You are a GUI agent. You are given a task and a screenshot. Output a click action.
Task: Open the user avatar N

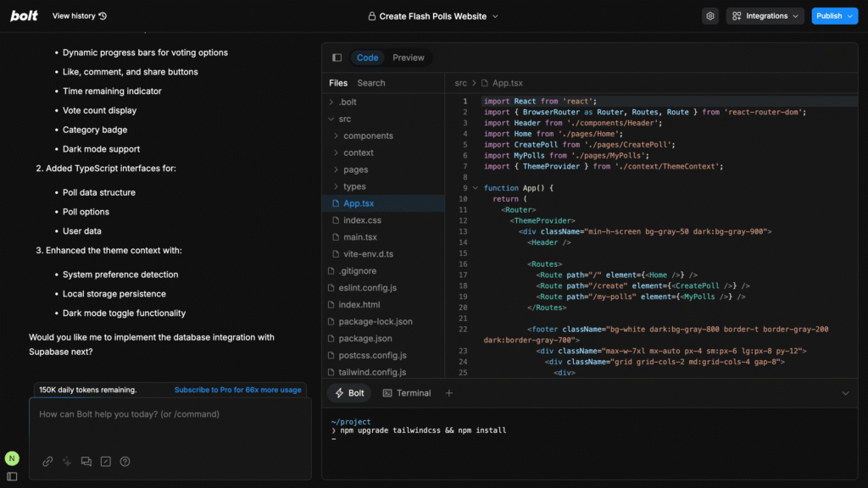[x=12, y=458]
